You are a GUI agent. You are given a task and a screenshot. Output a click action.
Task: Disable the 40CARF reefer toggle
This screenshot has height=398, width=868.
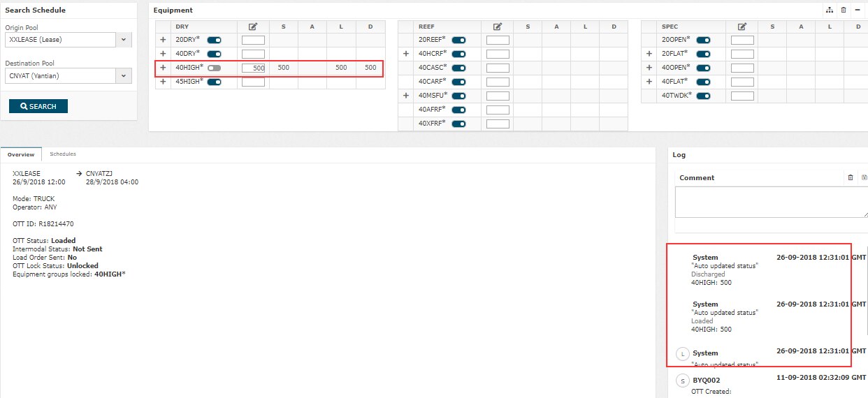tap(458, 82)
